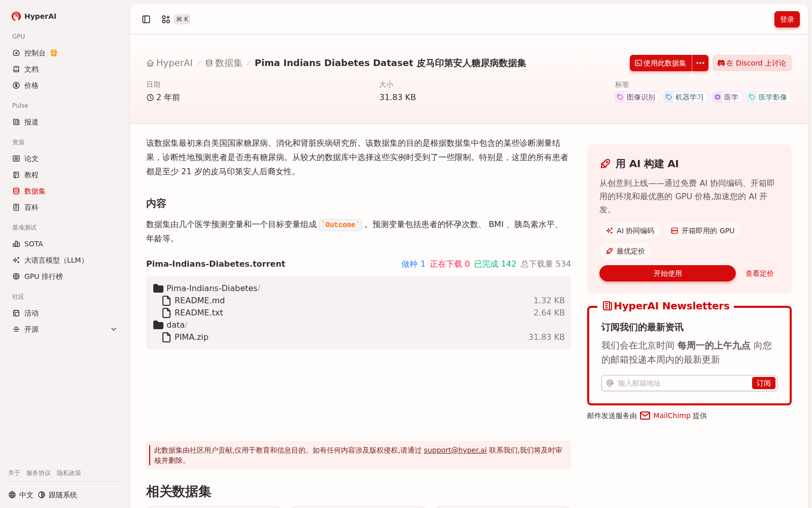The width and height of the screenshot is (812, 508).
Task: Focus the 输入邮箱地址 email field
Action: coord(683,383)
